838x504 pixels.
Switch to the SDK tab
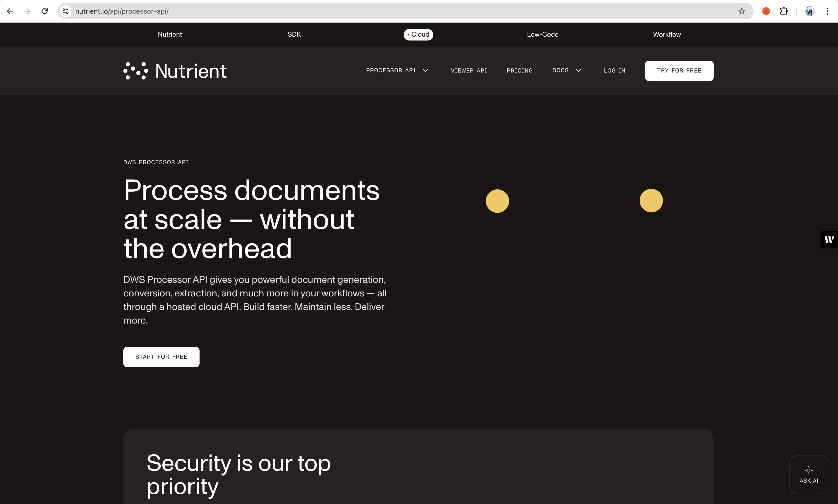[x=294, y=34]
